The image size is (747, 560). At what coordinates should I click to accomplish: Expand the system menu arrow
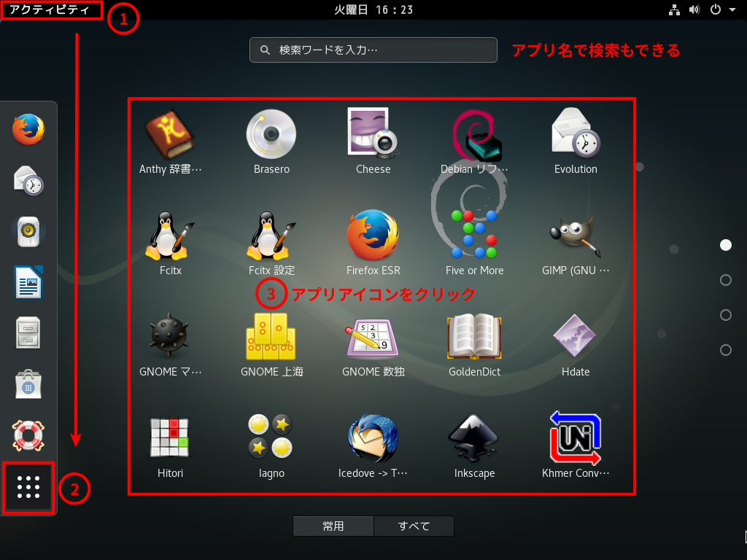pos(732,9)
